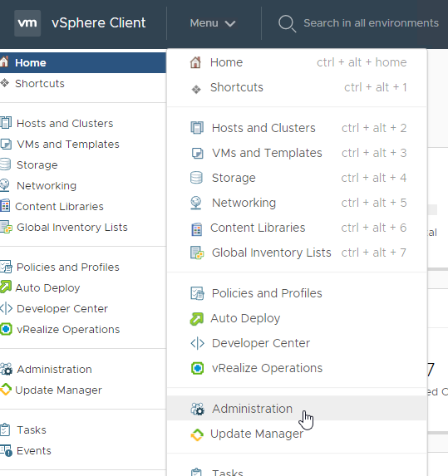Click Events icon in left sidebar
The width and height of the screenshot is (448, 476).
pos(6,450)
